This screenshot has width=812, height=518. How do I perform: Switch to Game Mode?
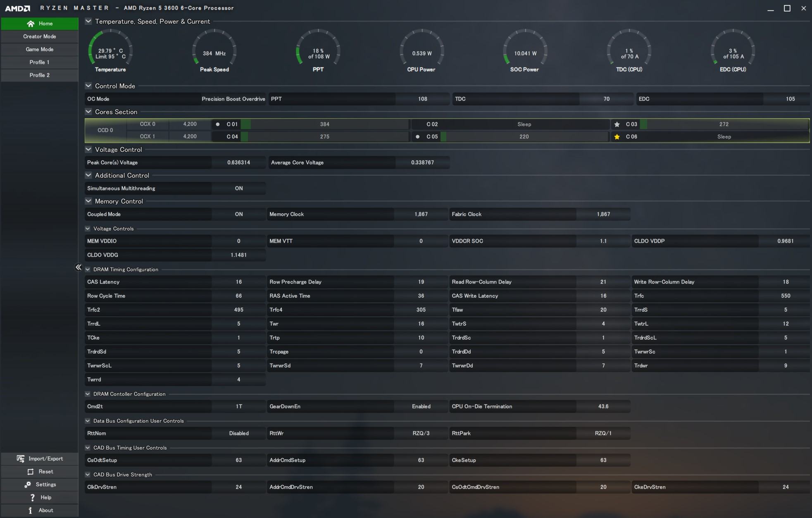[40, 49]
